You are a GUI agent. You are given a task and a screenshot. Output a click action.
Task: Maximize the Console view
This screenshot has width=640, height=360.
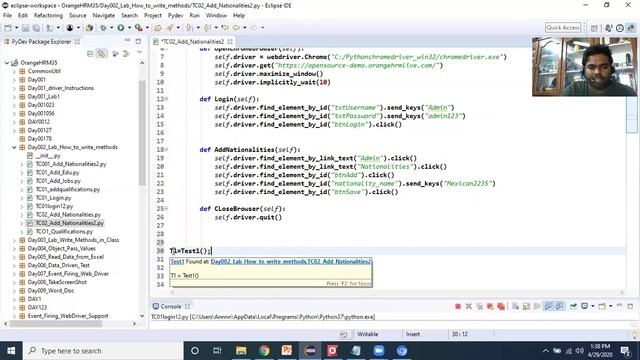tap(630, 306)
